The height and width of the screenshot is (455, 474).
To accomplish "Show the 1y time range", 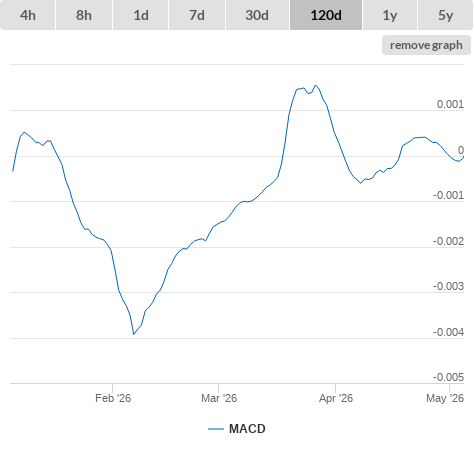I will 390,15.
